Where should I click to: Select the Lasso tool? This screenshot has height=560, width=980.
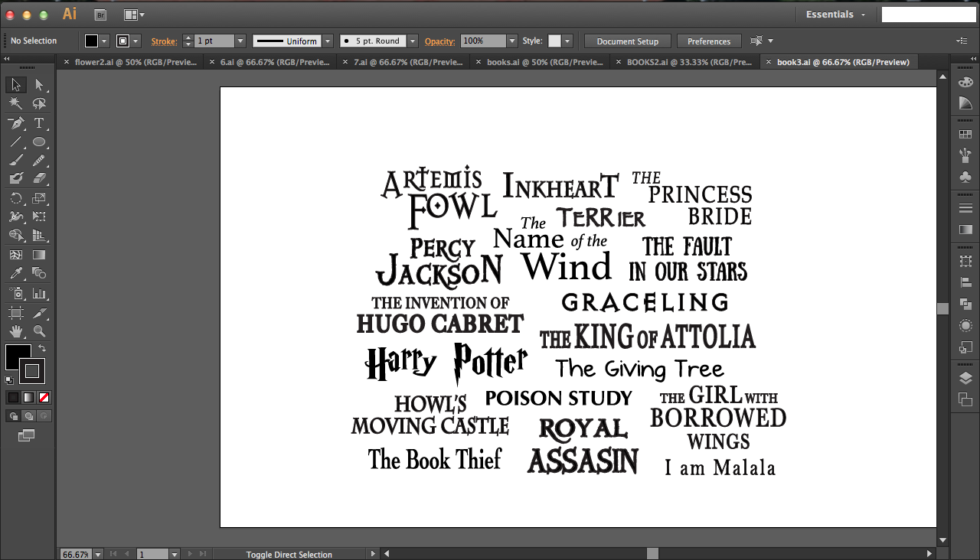39,104
